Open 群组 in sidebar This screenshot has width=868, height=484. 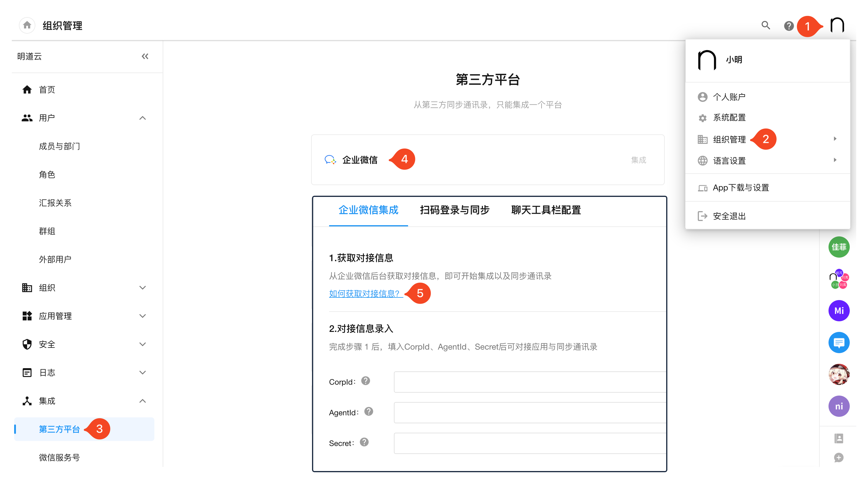coord(47,231)
